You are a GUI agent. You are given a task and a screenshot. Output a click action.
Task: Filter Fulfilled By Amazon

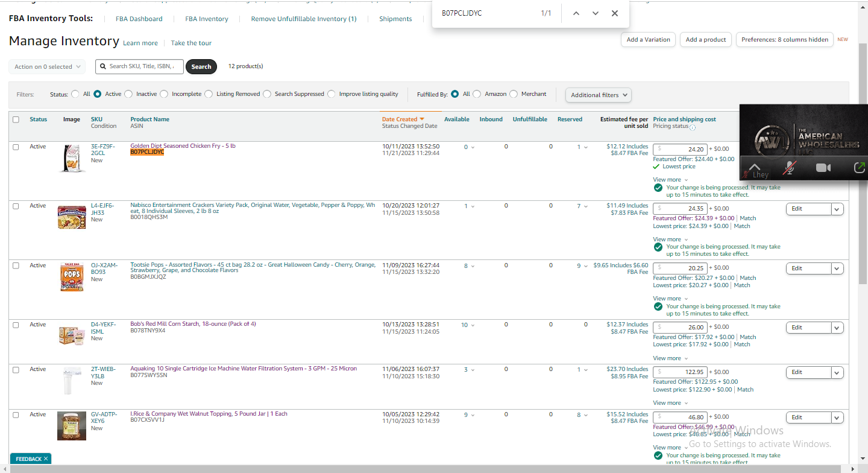pyautogui.click(x=477, y=94)
